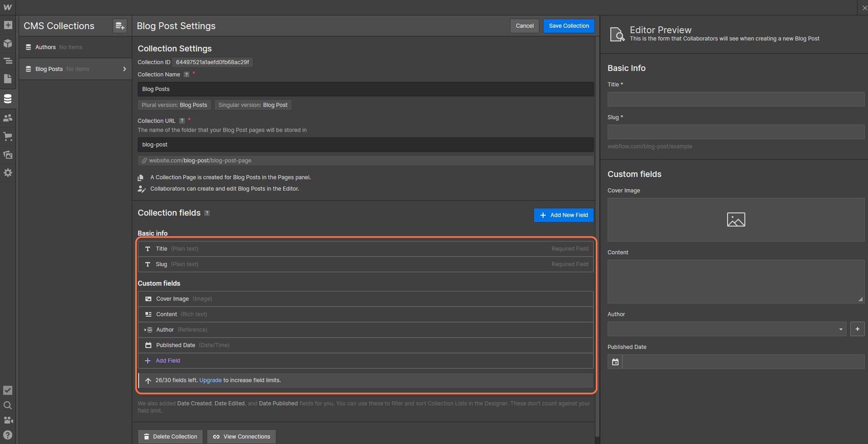The width and height of the screenshot is (868, 444).
Task: Open the Ecommerce panel
Action: point(8,136)
